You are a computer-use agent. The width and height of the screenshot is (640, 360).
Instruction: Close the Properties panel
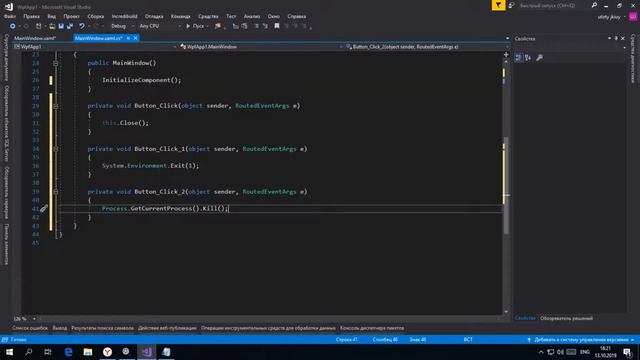click(623, 38)
